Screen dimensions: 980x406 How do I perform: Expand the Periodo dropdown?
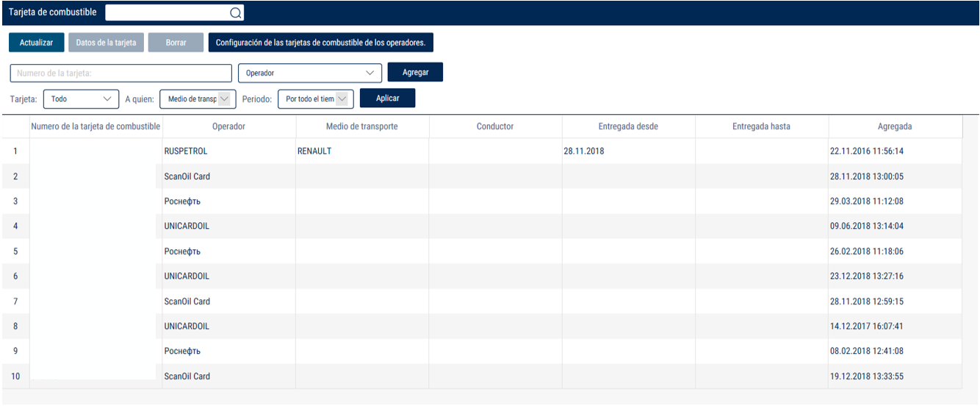click(x=315, y=99)
